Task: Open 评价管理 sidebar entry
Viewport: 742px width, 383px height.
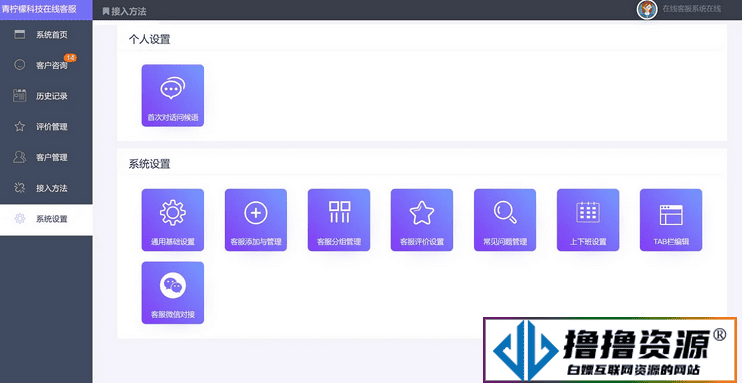Action: (x=46, y=127)
